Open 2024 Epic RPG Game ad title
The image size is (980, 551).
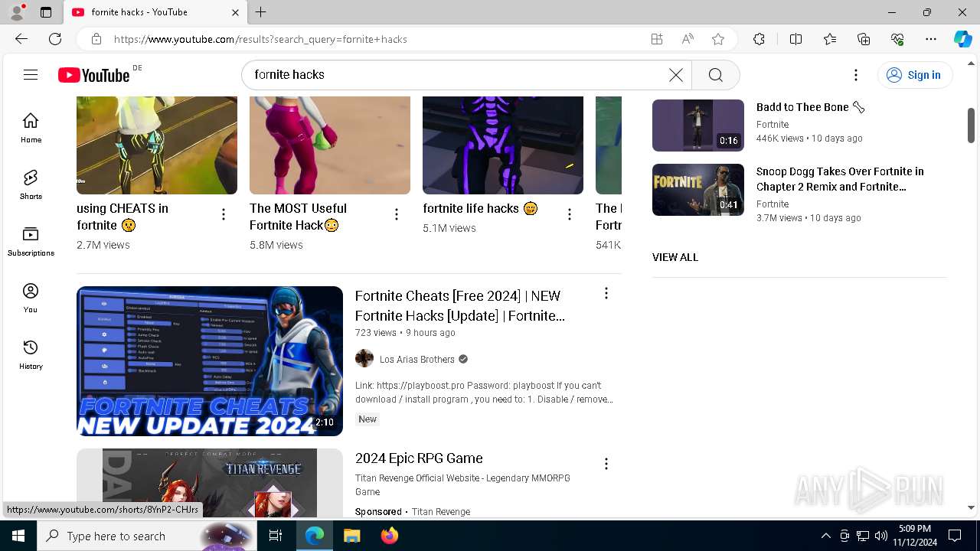(419, 458)
